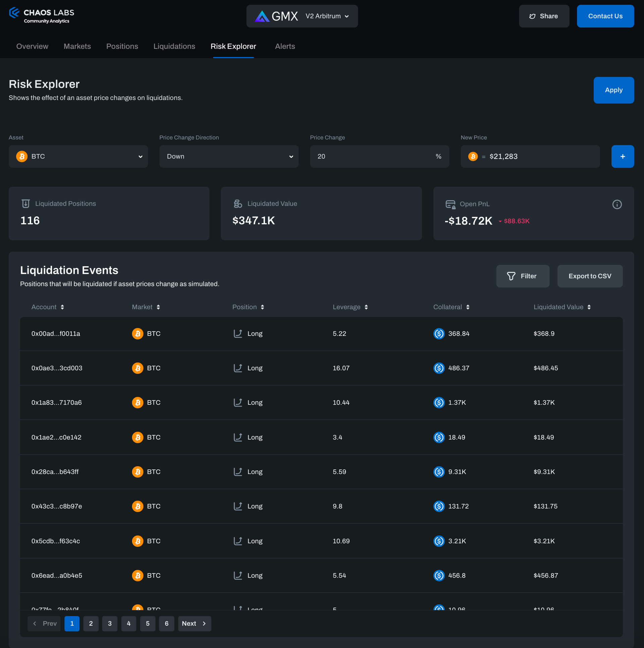This screenshot has width=644, height=648.
Task: Click the Open PnL info icon
Action: coord(616,204)
